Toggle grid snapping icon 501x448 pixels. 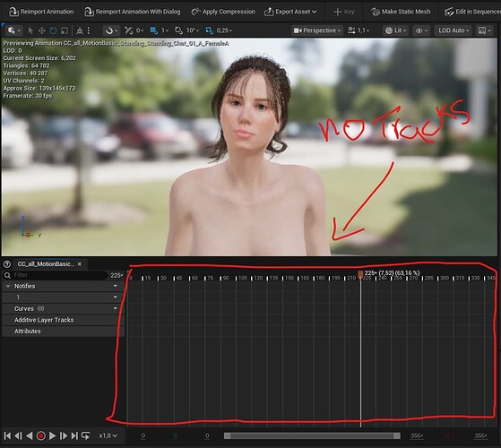(154, 30)
